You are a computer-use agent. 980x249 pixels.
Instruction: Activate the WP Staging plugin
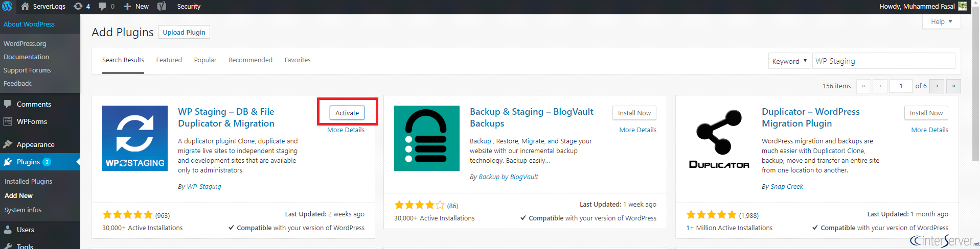point(347,113)
